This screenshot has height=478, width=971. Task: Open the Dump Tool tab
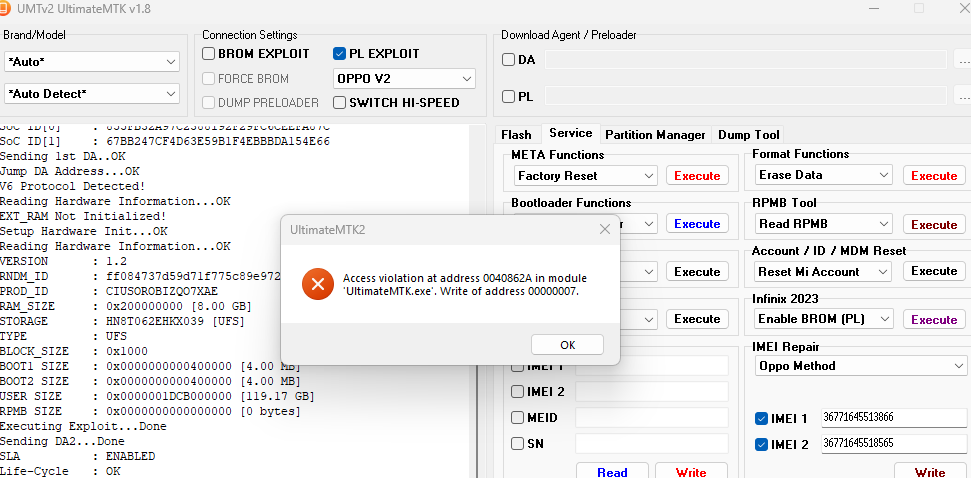pyautogui.click(x=749, y=134)
